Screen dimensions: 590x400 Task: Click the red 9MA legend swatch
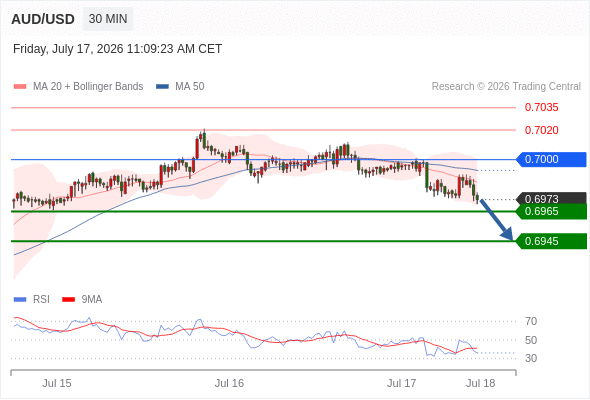point(68,300)
